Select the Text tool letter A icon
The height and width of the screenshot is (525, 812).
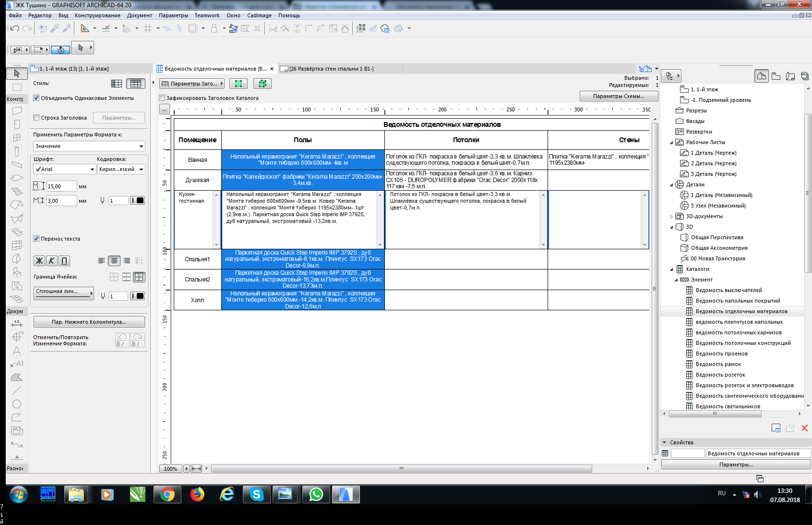17,351
